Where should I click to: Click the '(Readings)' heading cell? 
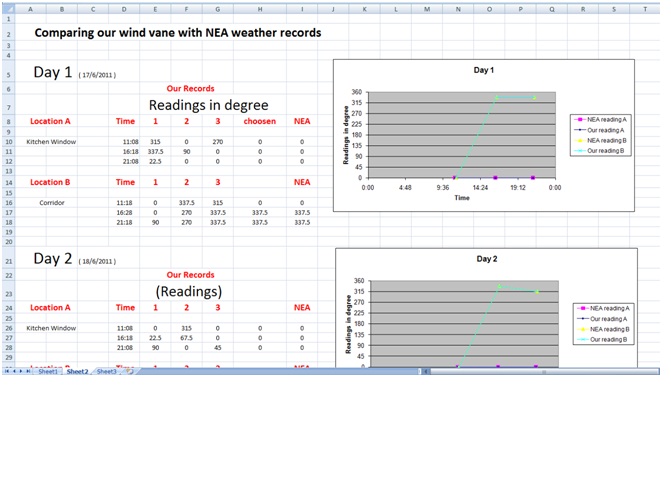(x=189, y=291)
